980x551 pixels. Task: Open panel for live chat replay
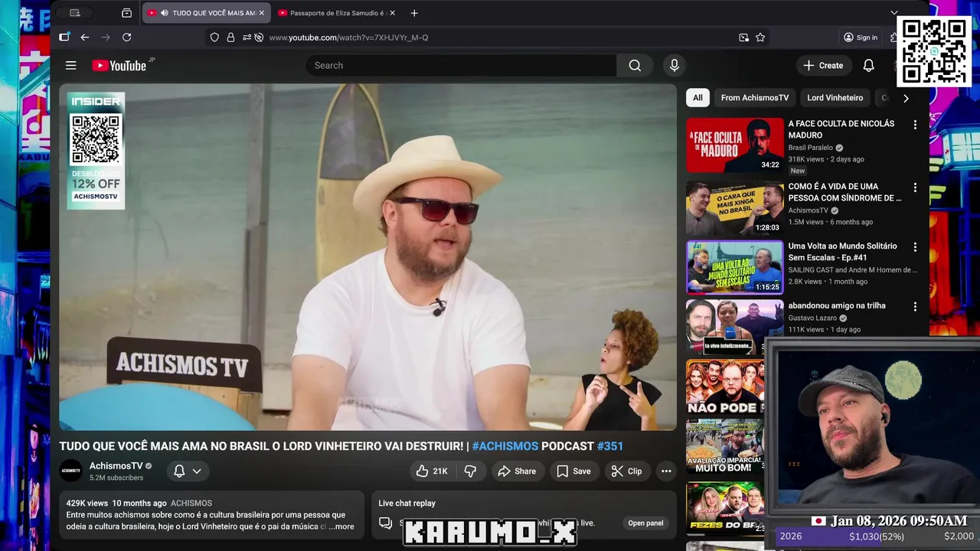pos(645,523)
